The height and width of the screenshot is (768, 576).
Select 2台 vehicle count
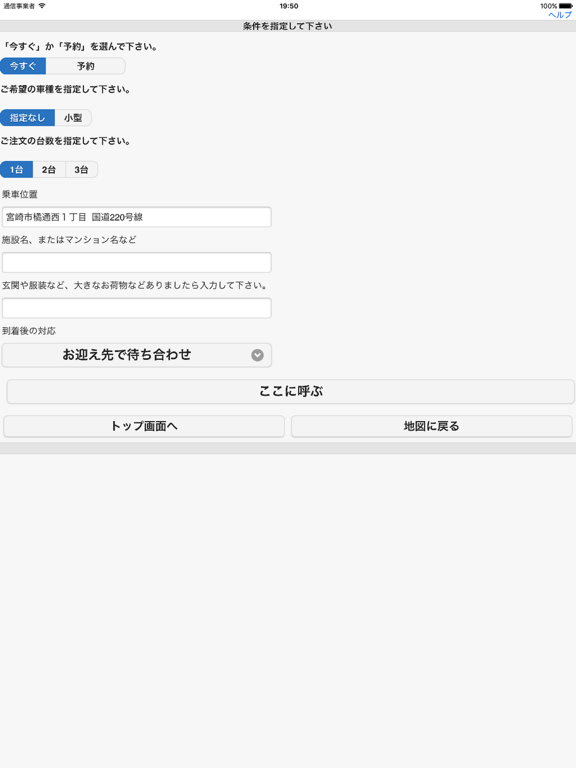pyautogui.click(x=49, y=169)
